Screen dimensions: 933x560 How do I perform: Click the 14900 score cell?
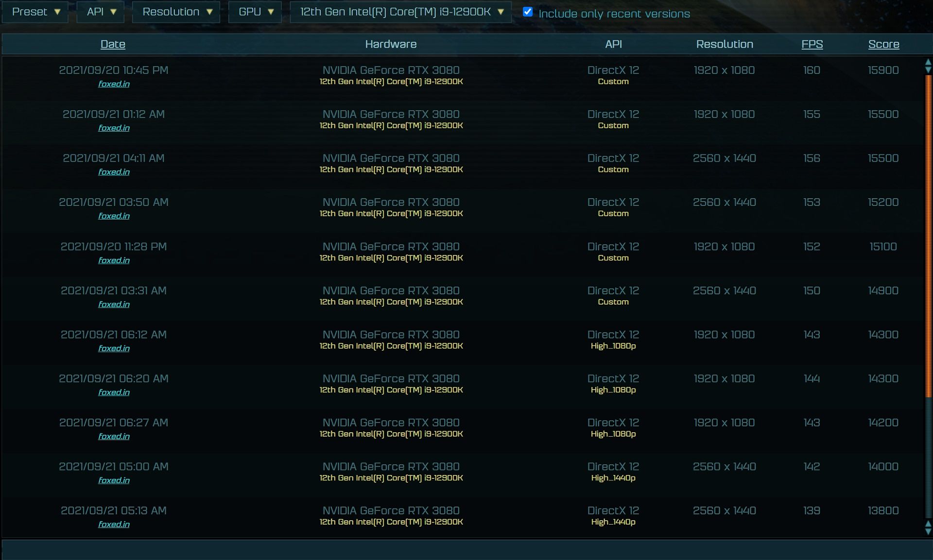[x=883, y=290]
